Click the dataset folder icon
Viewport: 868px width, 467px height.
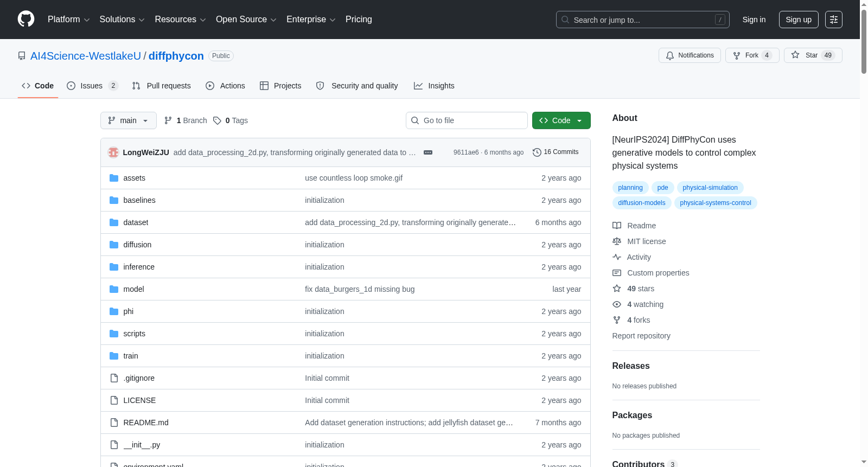(114, 222)
